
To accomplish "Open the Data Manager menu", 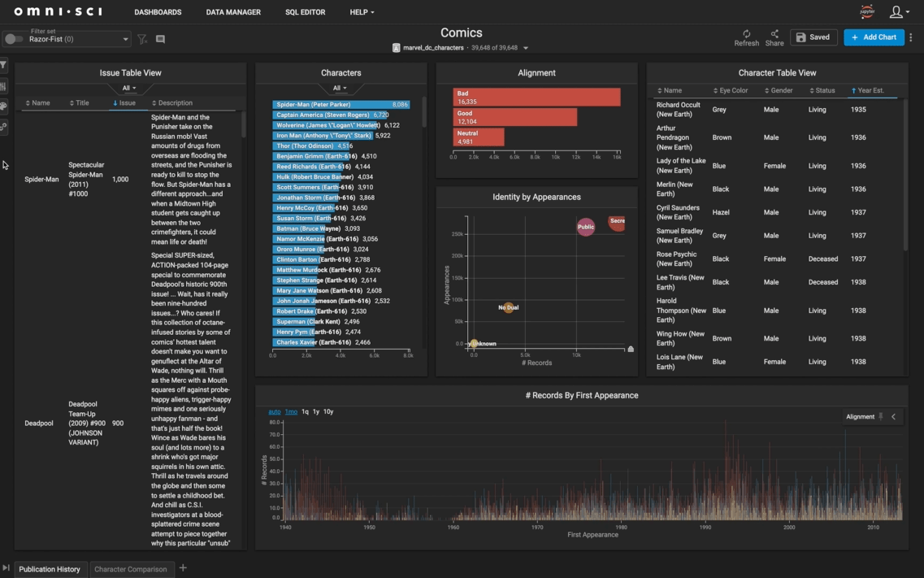I will pyautogui.click(x=233, y=11).
